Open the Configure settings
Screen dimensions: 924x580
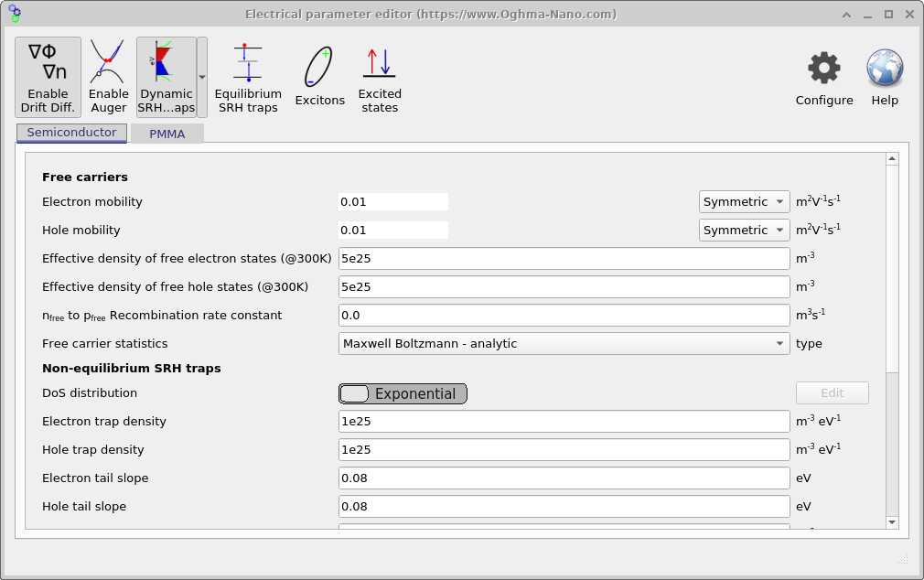click(x=822, y=77)
